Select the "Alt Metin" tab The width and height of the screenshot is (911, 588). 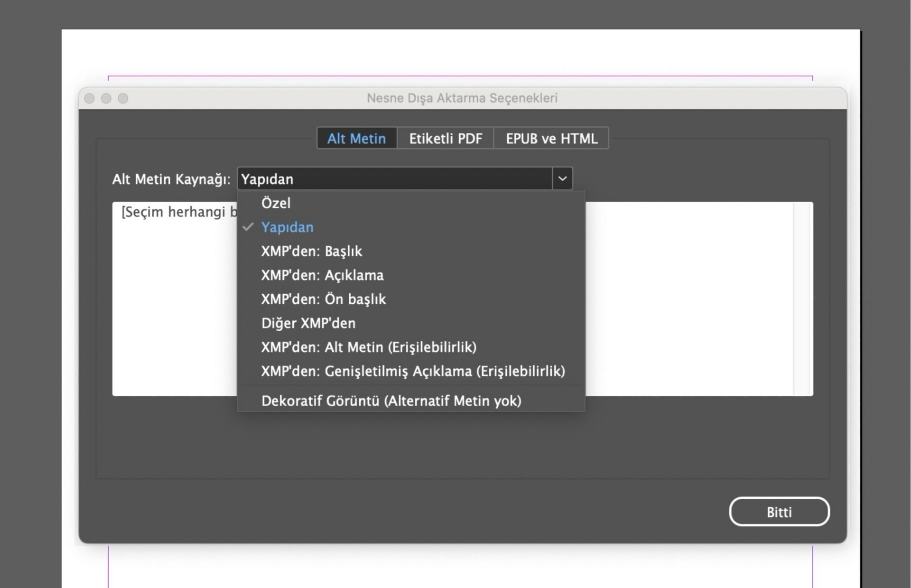356,139
